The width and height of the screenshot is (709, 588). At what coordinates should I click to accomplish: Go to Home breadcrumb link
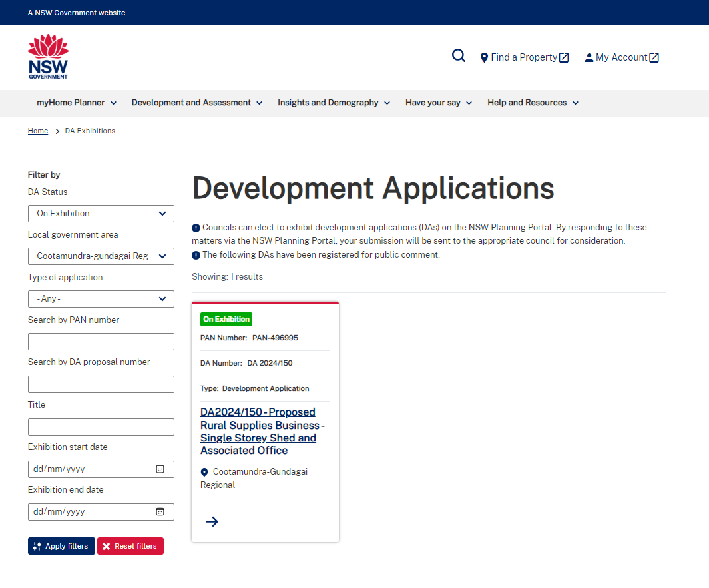(x=38, y=131)
